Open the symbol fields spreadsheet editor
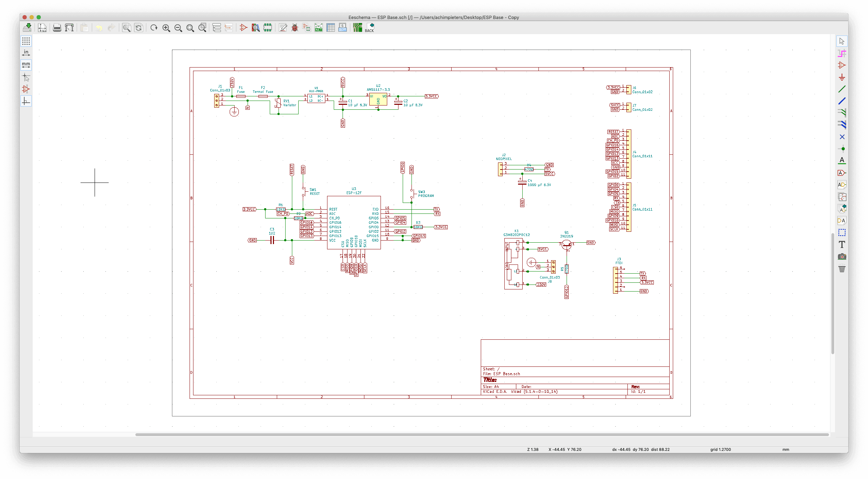This screenshot has height=479, width=868. pos(331,27)
